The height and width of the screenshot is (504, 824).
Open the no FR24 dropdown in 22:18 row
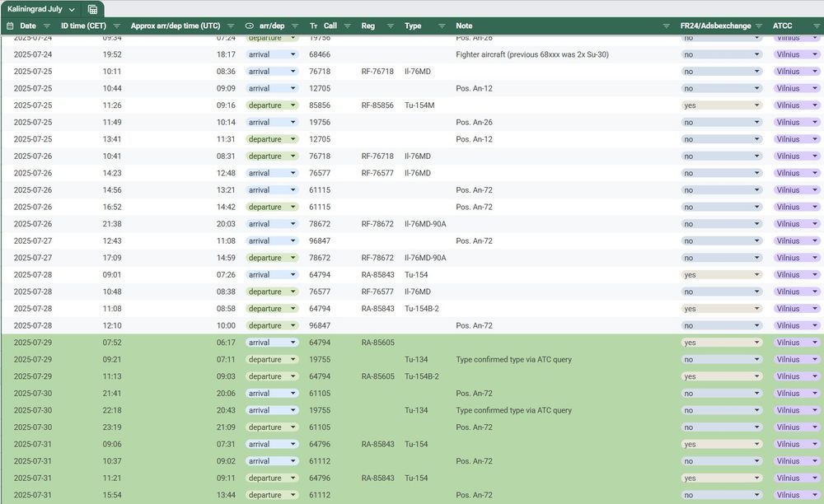722,411
